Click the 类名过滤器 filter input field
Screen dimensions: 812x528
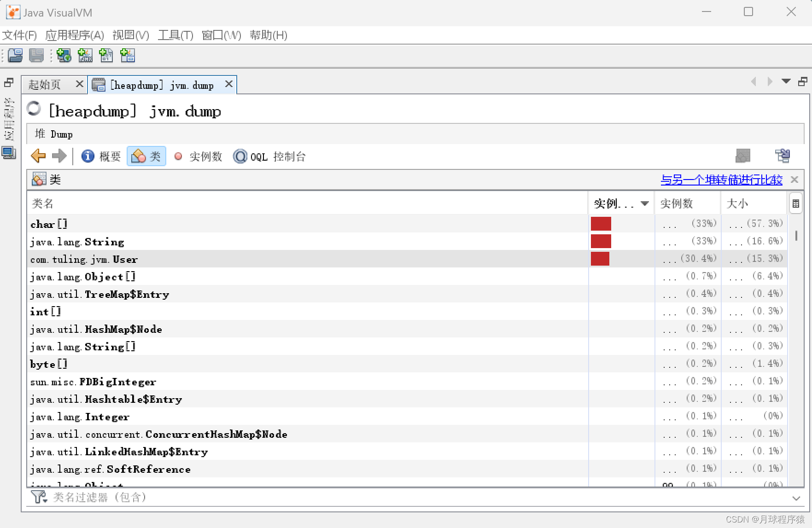pyautogui.click(x=419, y=497)
